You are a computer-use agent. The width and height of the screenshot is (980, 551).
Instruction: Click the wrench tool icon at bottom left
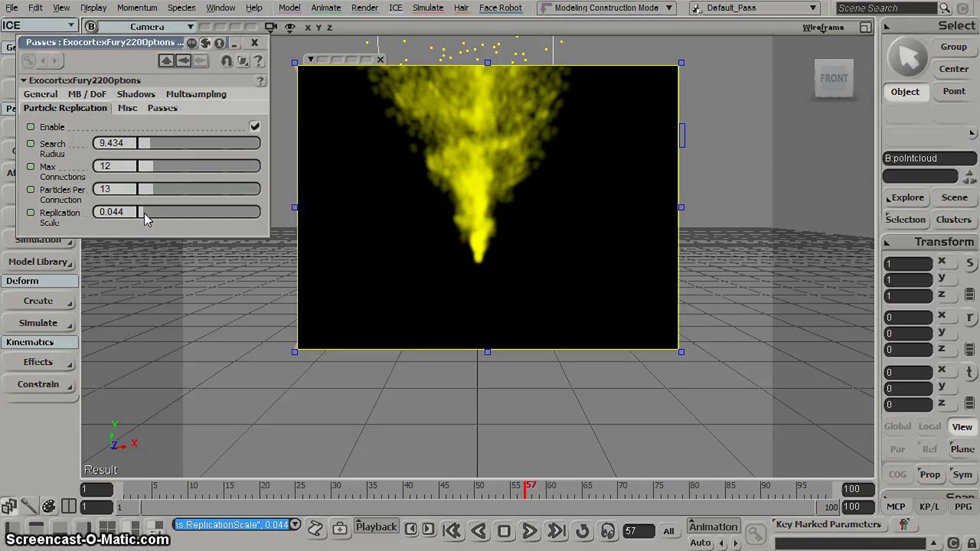(29, 507)
